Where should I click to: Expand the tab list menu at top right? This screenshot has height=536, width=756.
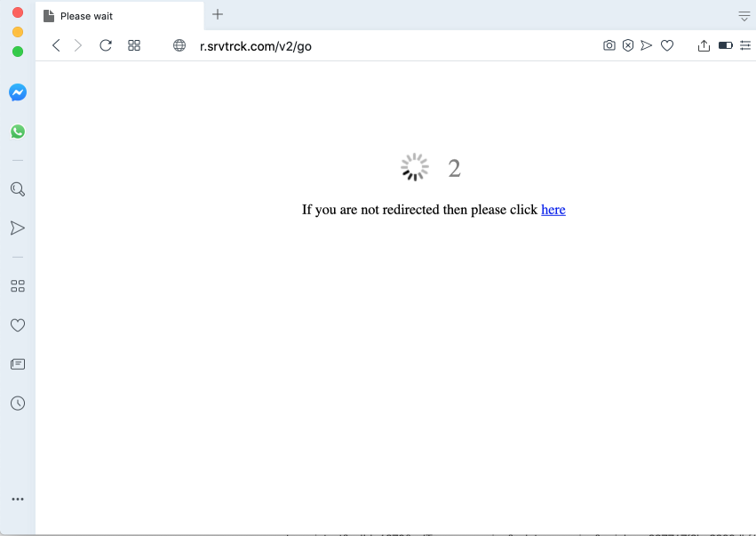pyautogui.click(x=744, y=16)
